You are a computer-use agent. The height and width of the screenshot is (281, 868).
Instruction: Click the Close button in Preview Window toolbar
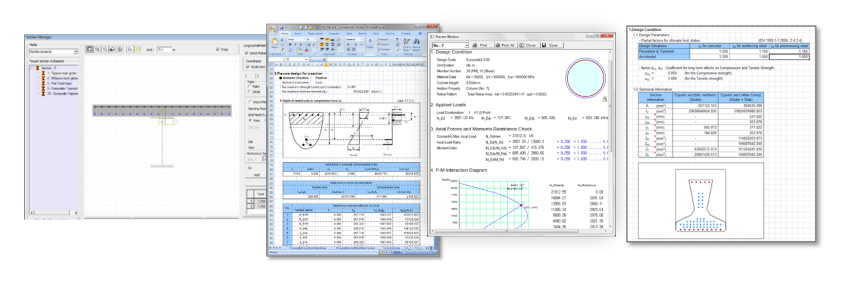[527, 45]
